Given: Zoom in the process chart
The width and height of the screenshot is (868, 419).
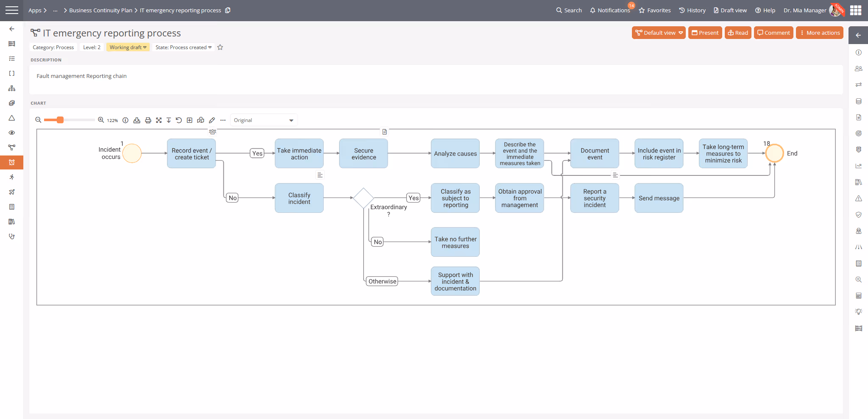Looking at the screenshot, I should coord(101,120).
